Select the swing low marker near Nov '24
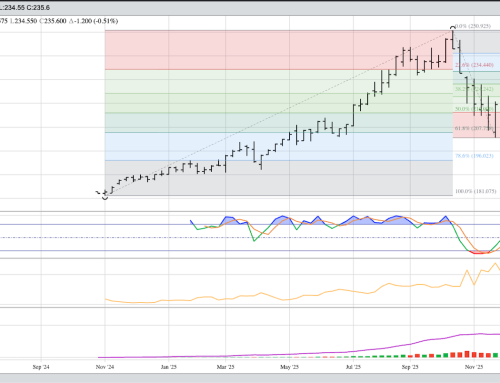 (105, 198)
